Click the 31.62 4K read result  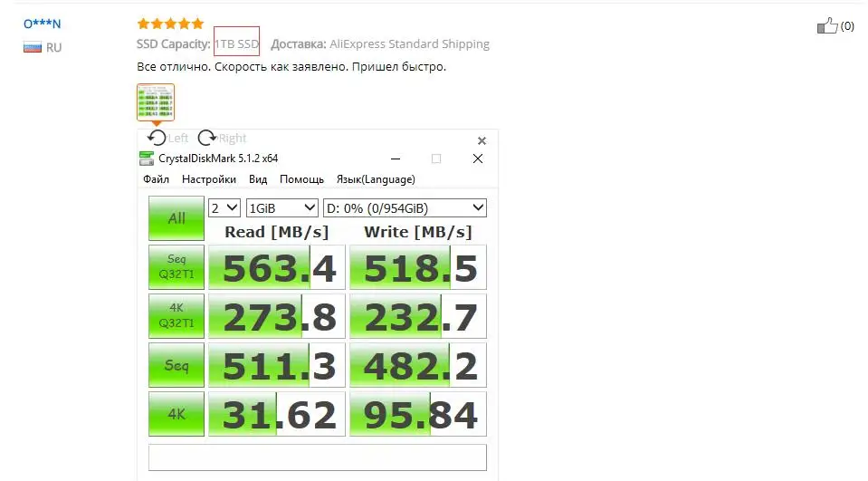coord(277,414)
